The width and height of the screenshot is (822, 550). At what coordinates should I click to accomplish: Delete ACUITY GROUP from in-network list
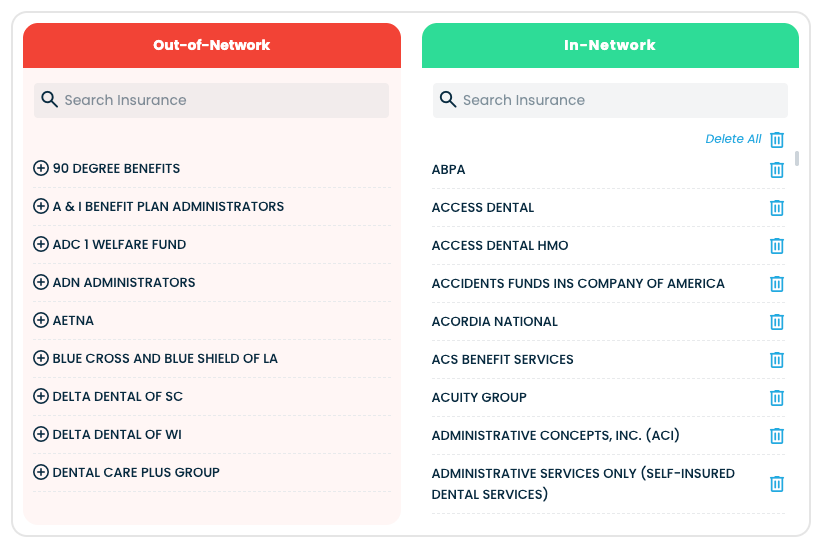click(777, 398)
